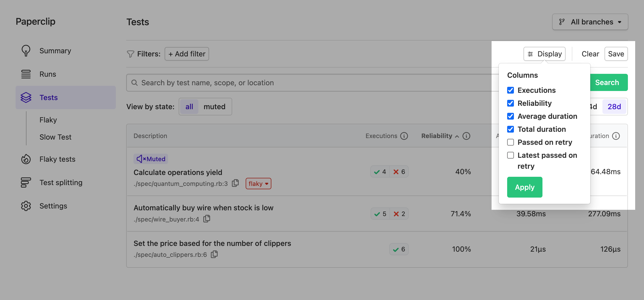Click the Test splitting sidebar icon

coord(26,182)
